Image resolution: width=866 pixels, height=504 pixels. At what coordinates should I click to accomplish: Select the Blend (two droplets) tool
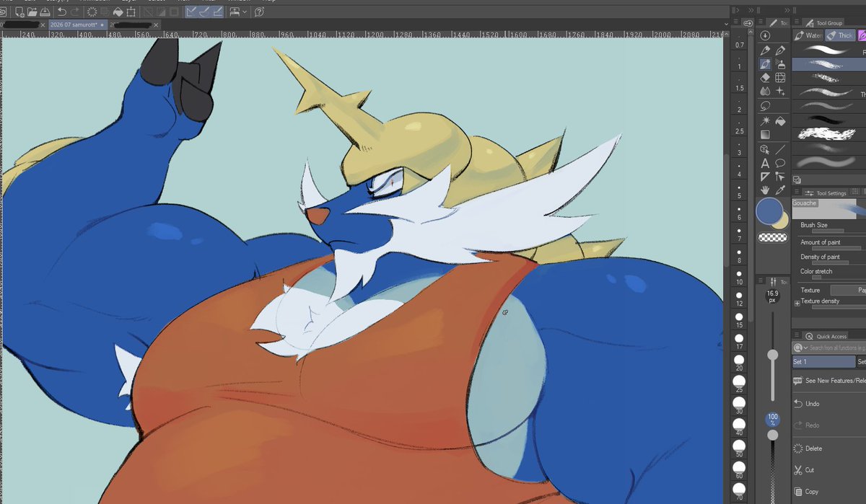(765, 92)
